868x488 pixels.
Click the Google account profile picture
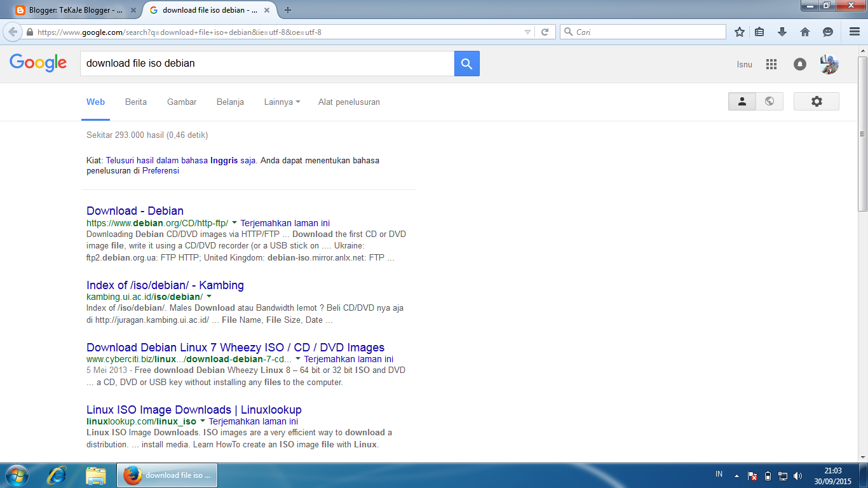829,64
